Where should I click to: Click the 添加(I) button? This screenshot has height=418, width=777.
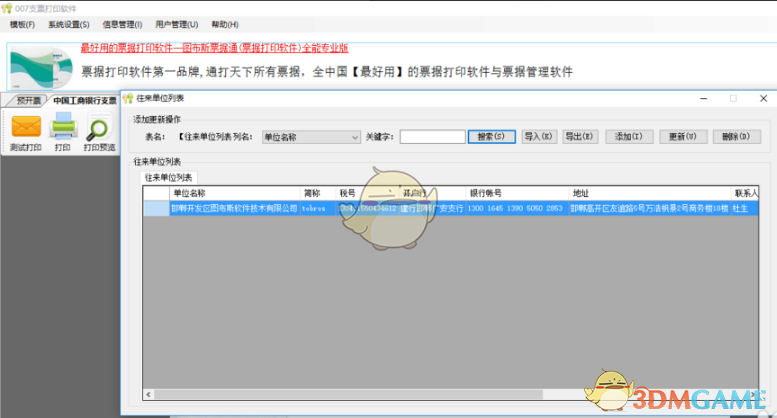click(x=629, y=137)
